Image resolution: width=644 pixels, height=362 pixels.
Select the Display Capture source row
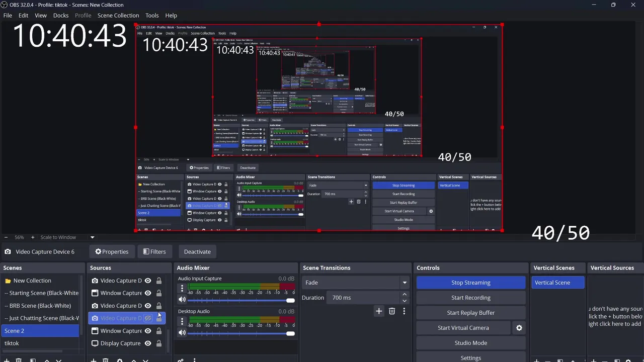click(127, 343)
